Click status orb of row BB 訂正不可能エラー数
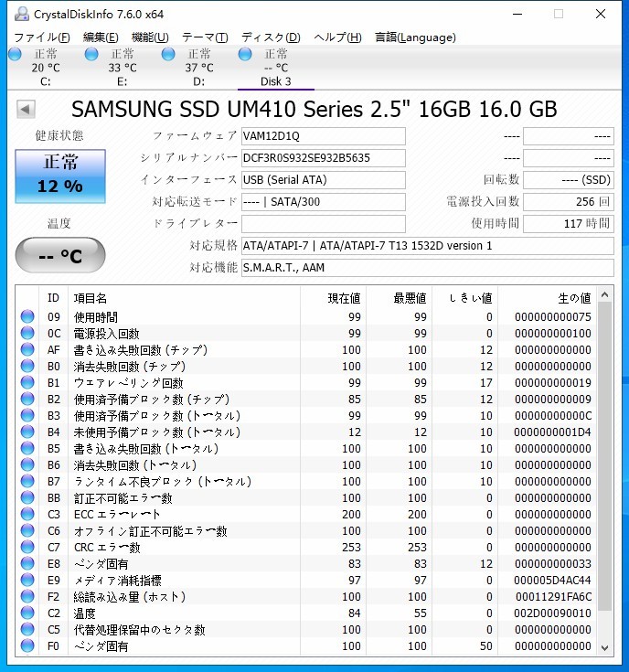Screen dimensions: 629x672 click(27, 497)
